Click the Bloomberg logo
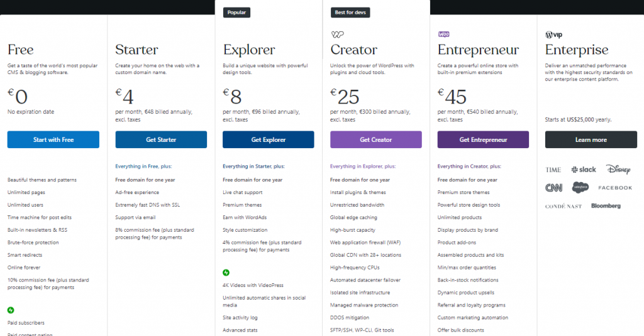The height and width of the screenshot is (336, 644). [606, 206]
